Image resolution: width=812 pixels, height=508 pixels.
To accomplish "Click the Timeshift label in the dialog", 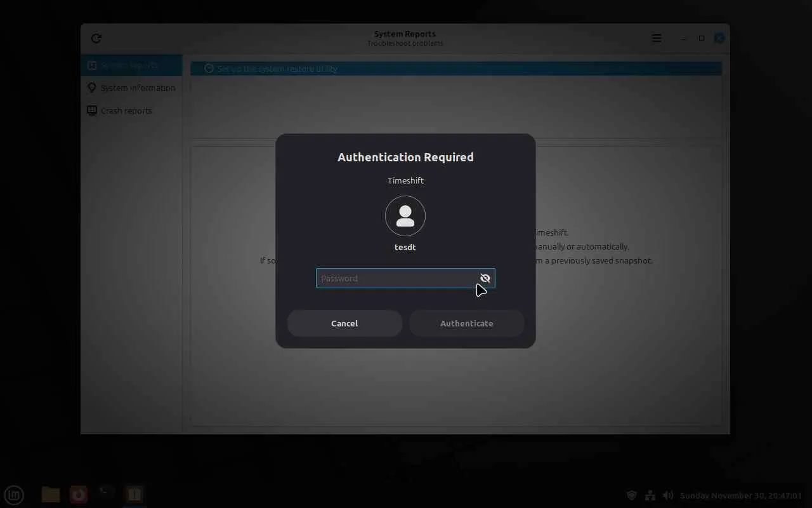I will [x=405, y=180].
